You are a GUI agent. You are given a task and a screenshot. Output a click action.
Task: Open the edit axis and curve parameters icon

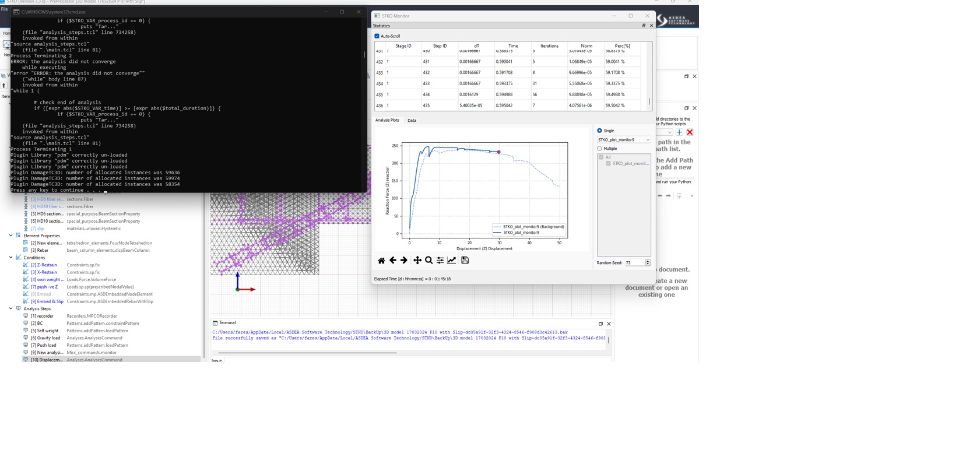[452, 261]
